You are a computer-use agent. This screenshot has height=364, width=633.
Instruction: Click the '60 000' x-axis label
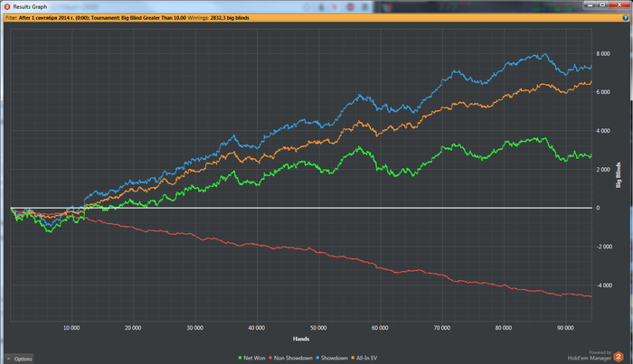pos(380,328)
